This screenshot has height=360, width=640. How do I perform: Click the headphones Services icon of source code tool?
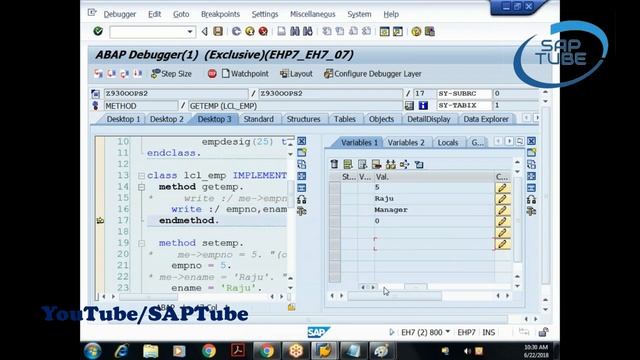click(302, 200)
